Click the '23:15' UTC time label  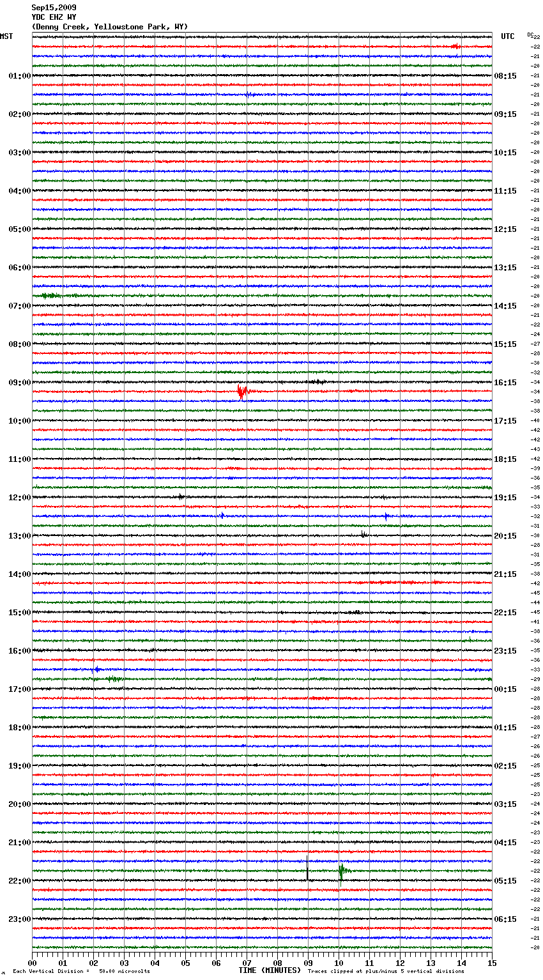(505, 651)
